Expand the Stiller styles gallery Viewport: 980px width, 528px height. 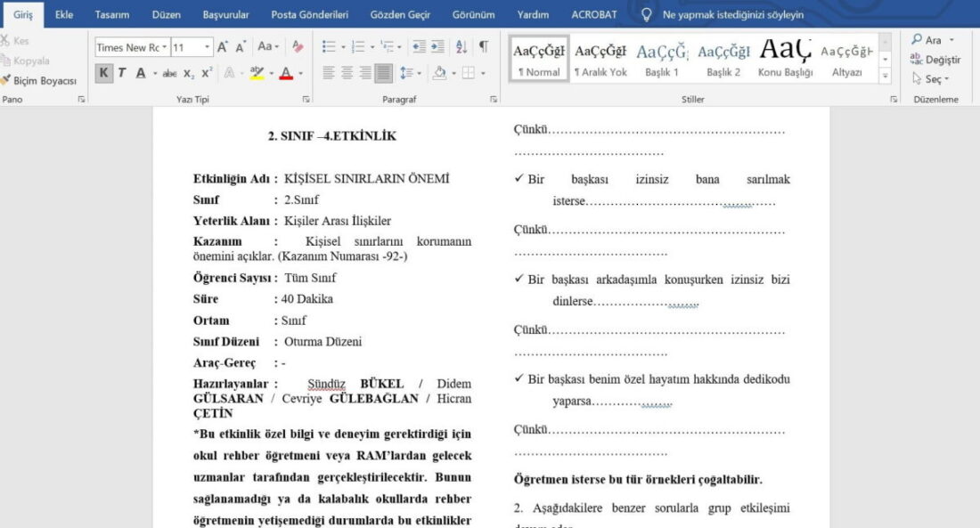coord(885,76)
